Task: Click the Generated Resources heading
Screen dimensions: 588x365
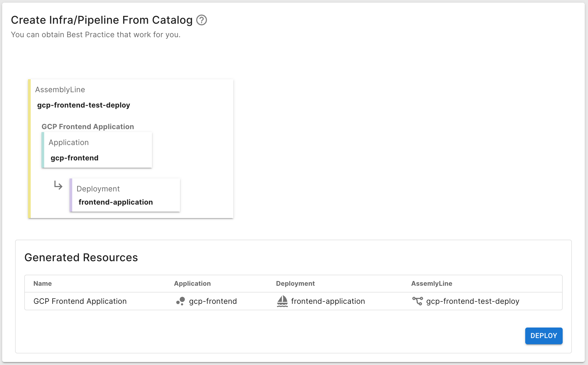Action: coord(81,257)
